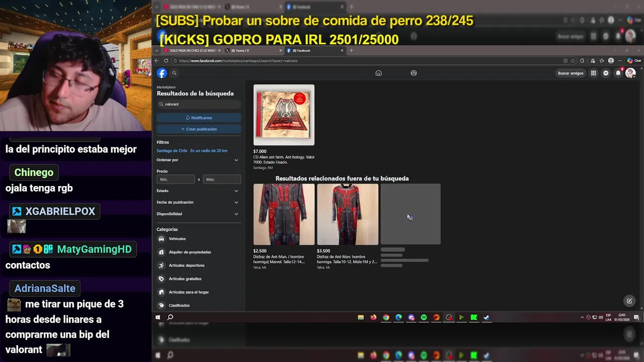
Task: Open Windows Start menu
Action: (x=157, y=317)
